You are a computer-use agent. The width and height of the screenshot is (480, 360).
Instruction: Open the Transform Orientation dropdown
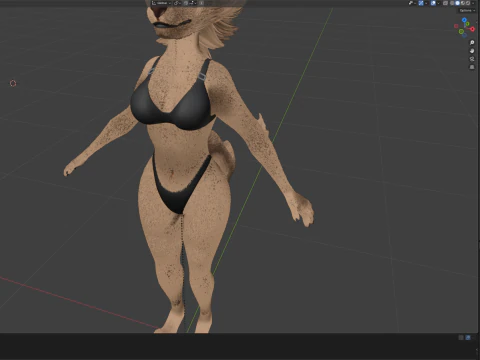point(161,3)
